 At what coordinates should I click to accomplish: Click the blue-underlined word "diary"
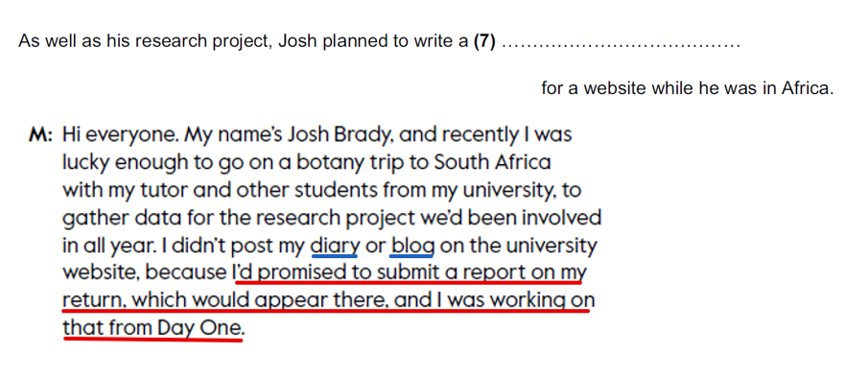[335, 246]
